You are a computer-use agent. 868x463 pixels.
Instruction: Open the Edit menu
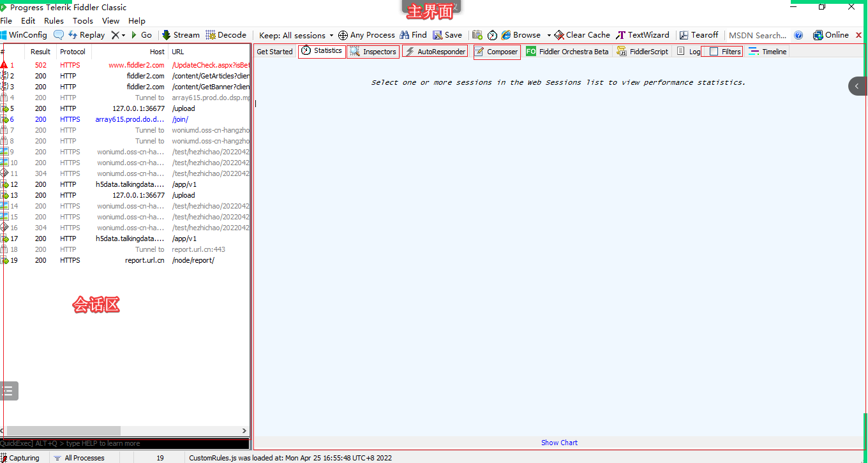(28, 21)
